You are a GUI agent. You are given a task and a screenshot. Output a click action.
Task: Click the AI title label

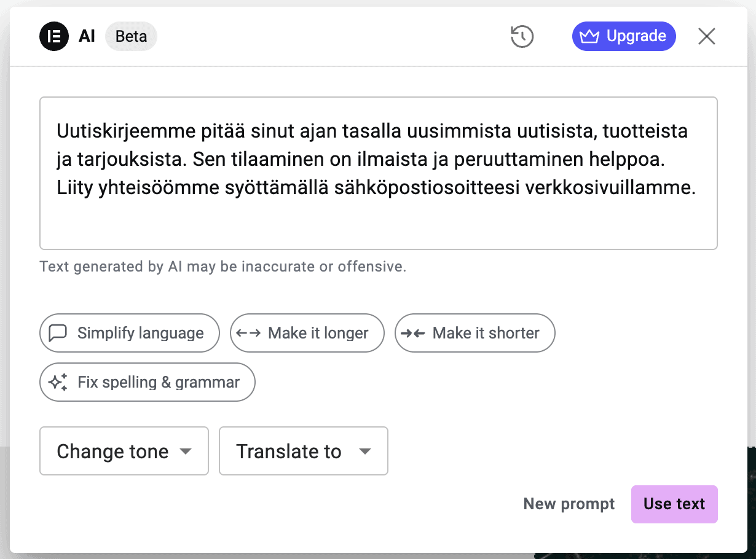coord(87,36)
